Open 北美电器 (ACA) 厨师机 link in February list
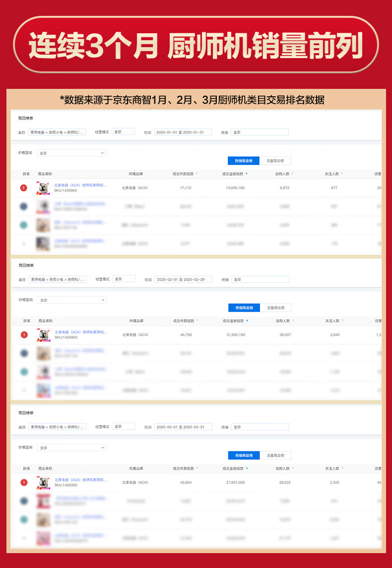The width and height of the screenshot is (392, 568). (81, 332)
